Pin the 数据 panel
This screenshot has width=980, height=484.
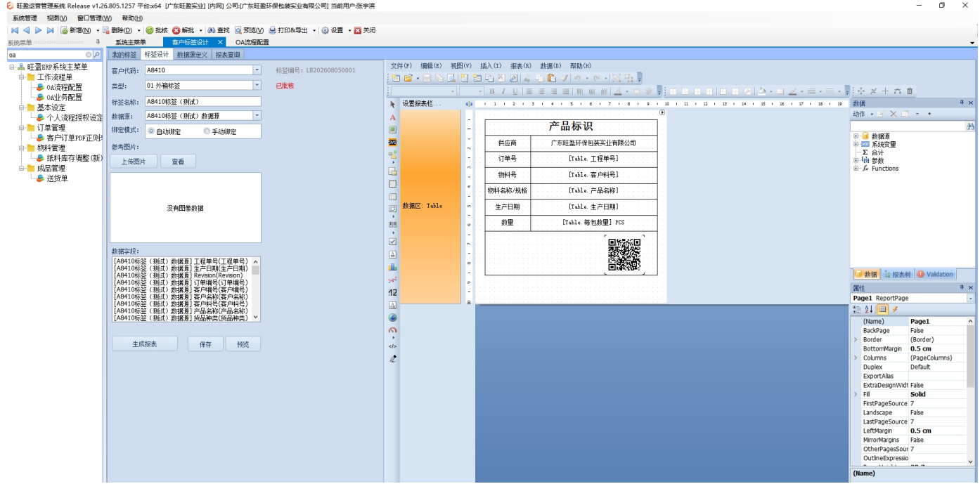point(962,103)
